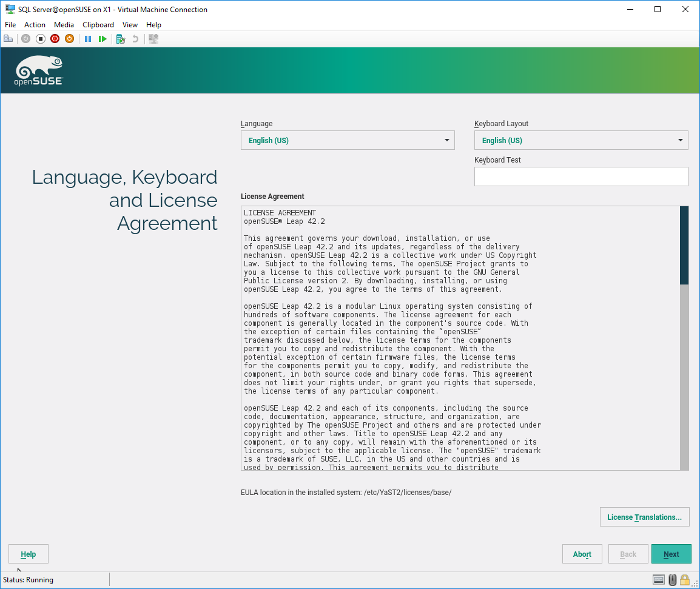The width and height of the screenshot is (700, 589).
Task: Click inside the license agreement text area
Action: 460,338
